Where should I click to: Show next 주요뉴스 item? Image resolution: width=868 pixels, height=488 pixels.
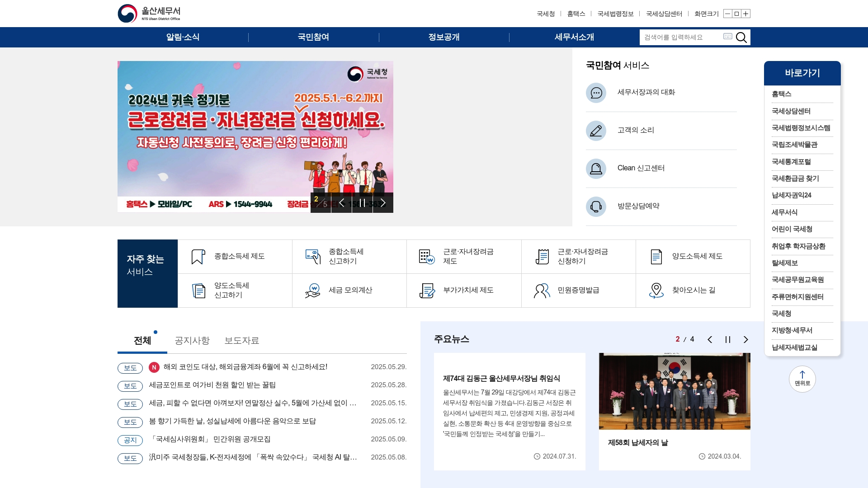[746, 339]
